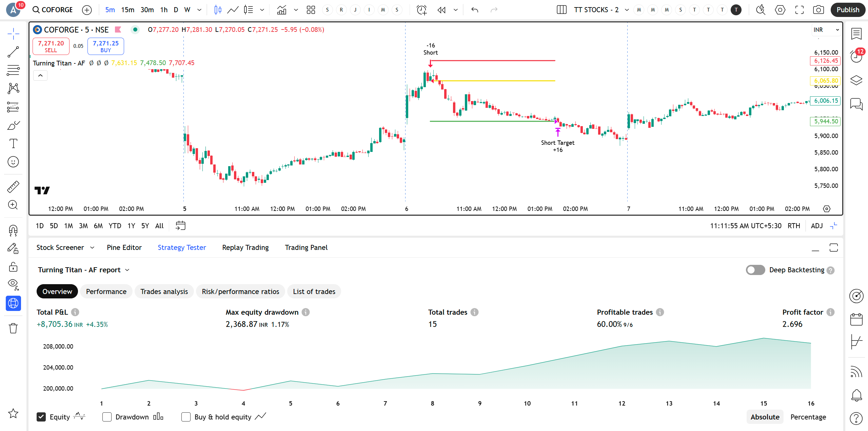Create an alert with alarm icon
This screenshot has width=868, height=431.
[x=421, y=10]
